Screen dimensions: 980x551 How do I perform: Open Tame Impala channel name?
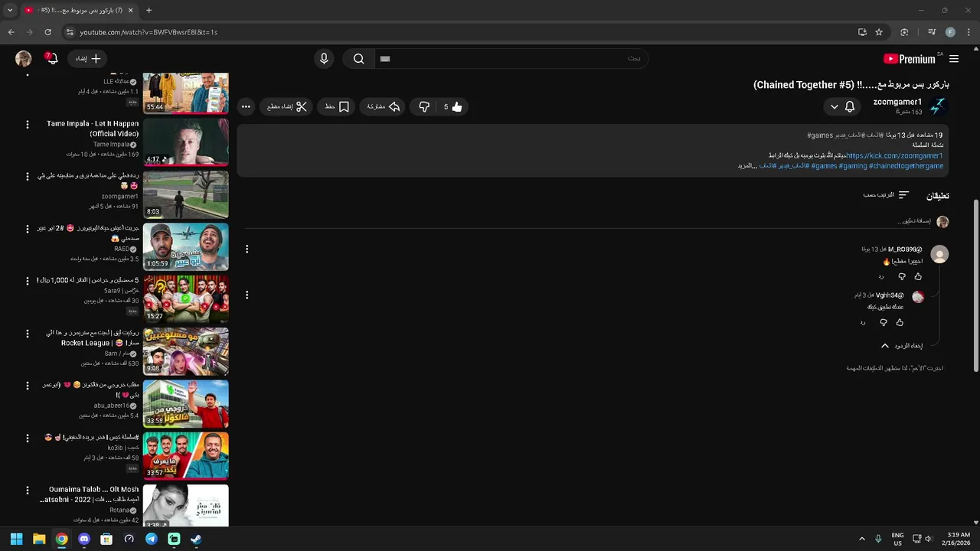[111, 144]
